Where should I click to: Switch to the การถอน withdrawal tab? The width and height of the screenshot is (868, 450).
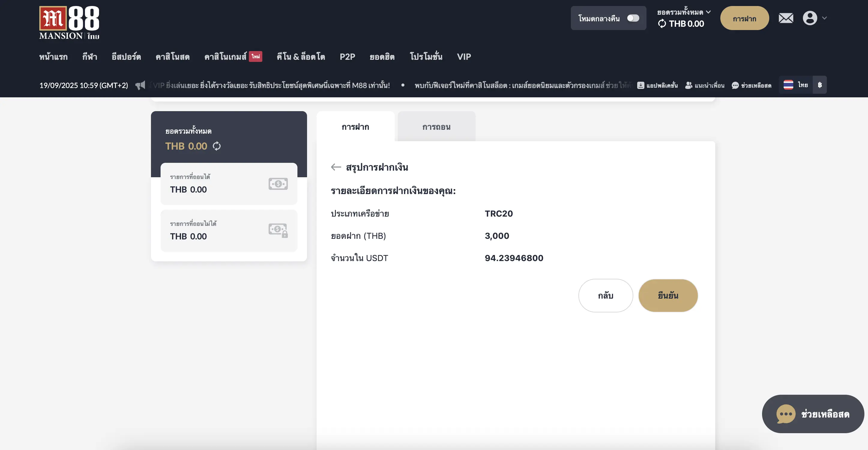[x=436, y=127]
